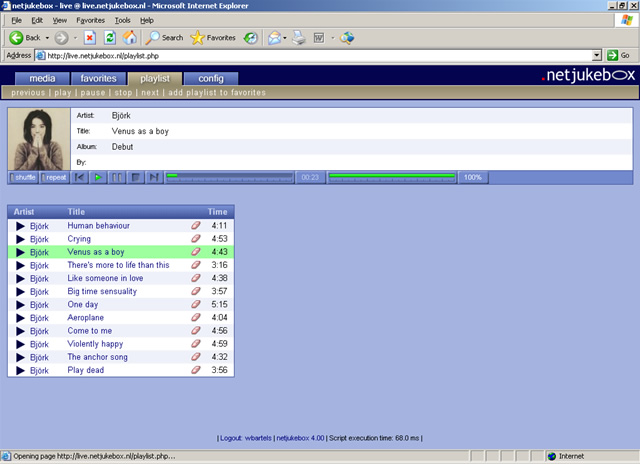
Task: Click the play button in player controls
Action: click(98, 177)
